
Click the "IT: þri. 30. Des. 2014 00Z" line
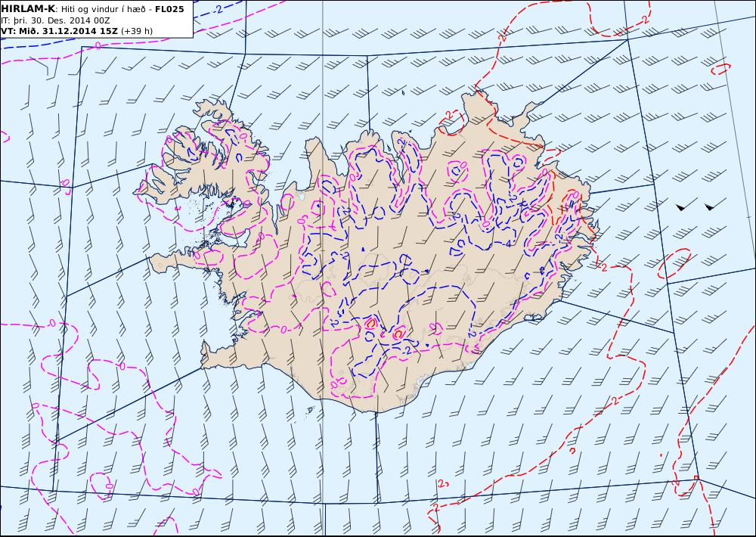click(55, 20)
